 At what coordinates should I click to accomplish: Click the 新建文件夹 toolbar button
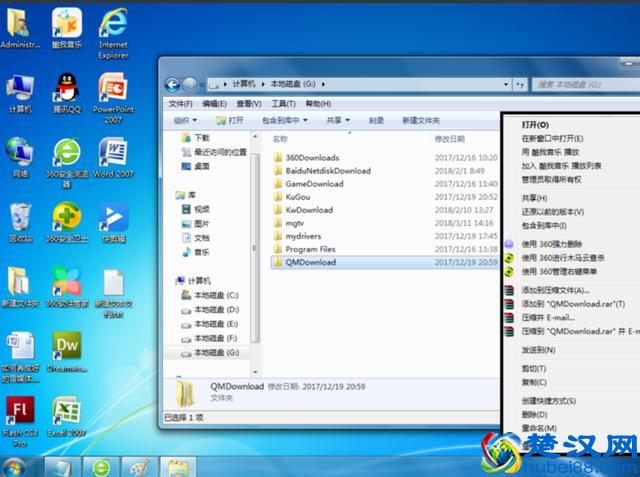point(421,120)
